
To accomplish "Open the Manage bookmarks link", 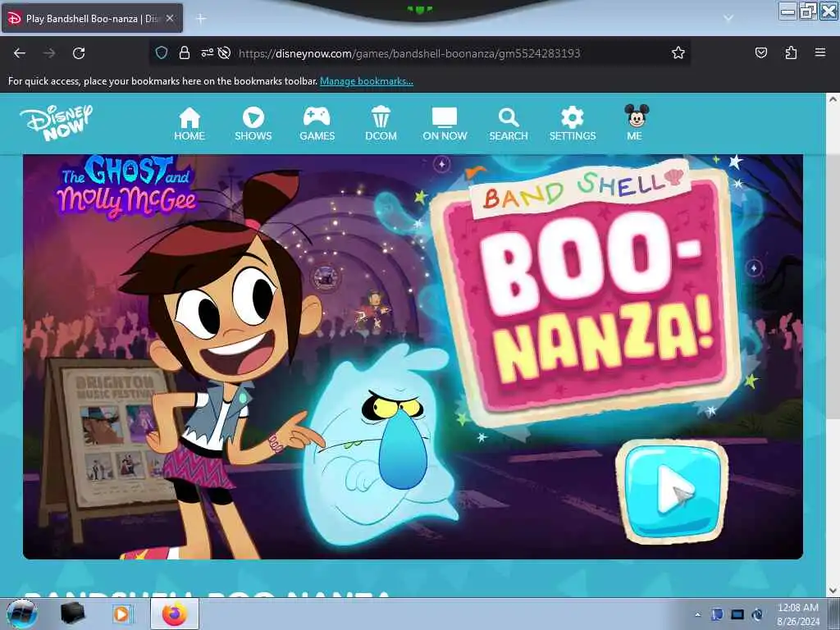I will click(367, 81).
